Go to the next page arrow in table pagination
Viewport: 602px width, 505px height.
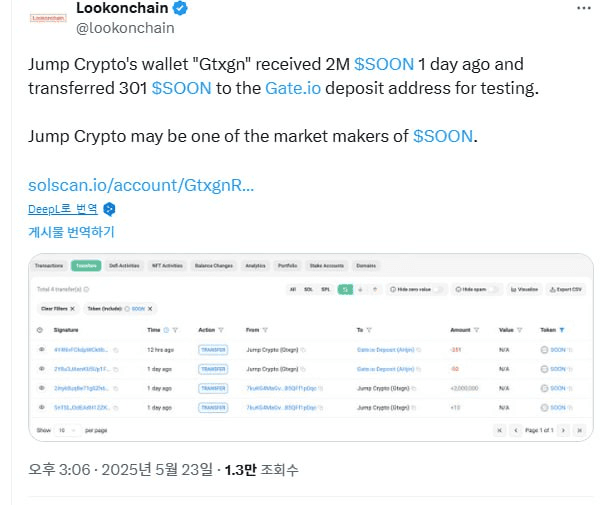point(563,430)
